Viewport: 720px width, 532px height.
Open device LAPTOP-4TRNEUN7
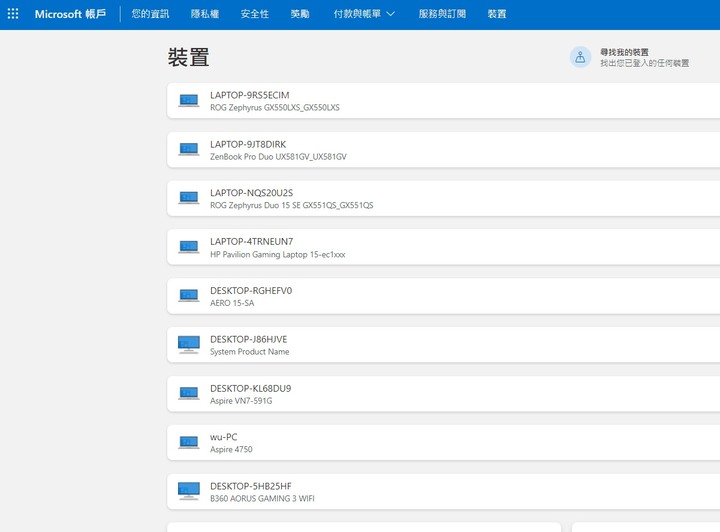click(444, 247)
